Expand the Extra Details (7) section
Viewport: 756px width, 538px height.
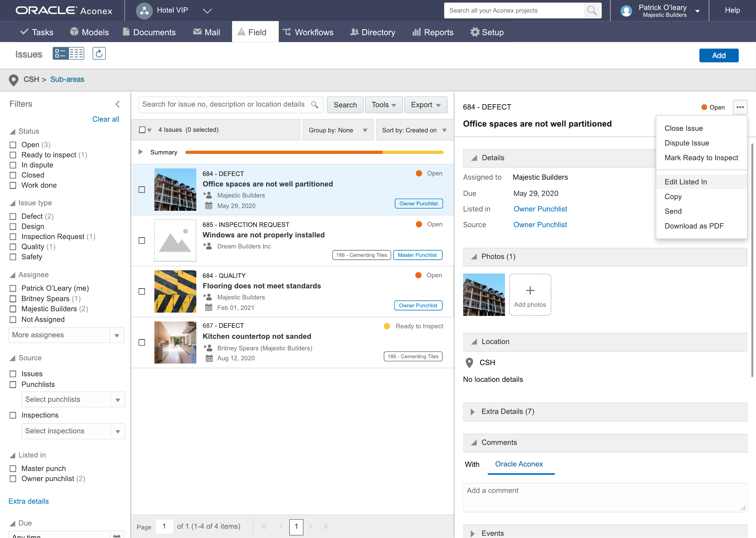[x=605, y=412]
